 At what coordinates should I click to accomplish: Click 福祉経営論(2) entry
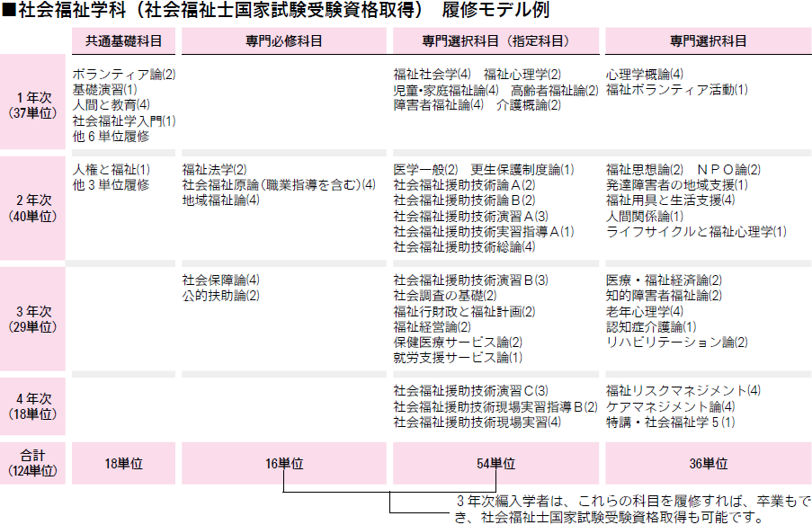tap(432, 327)
